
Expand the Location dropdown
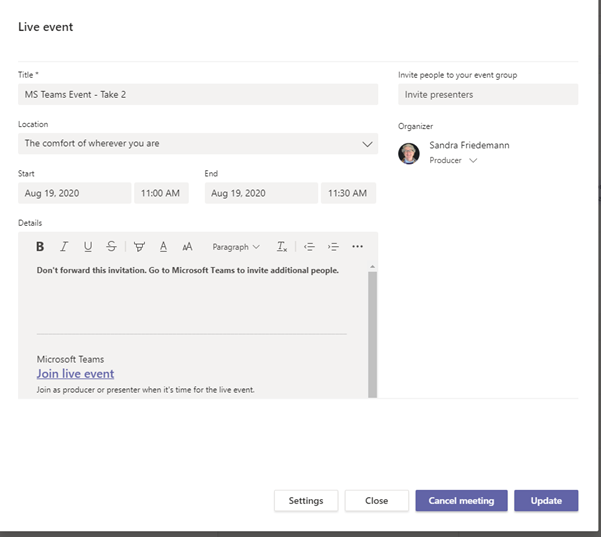(x=366, y=144)
